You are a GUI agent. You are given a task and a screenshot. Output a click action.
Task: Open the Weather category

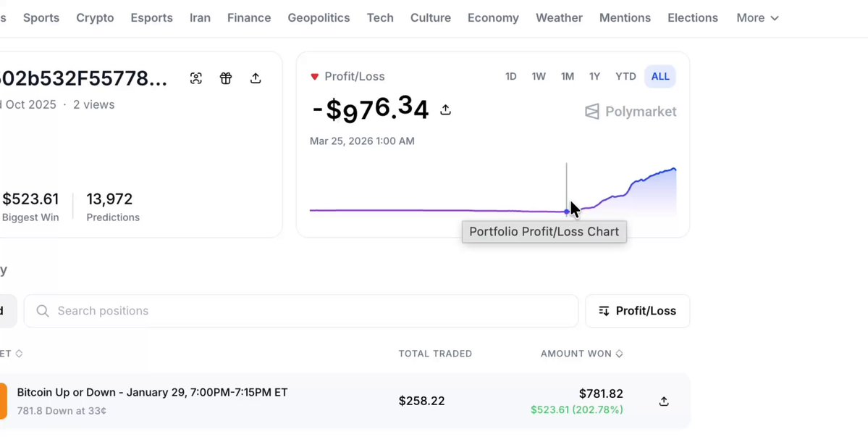coord(559,17)
